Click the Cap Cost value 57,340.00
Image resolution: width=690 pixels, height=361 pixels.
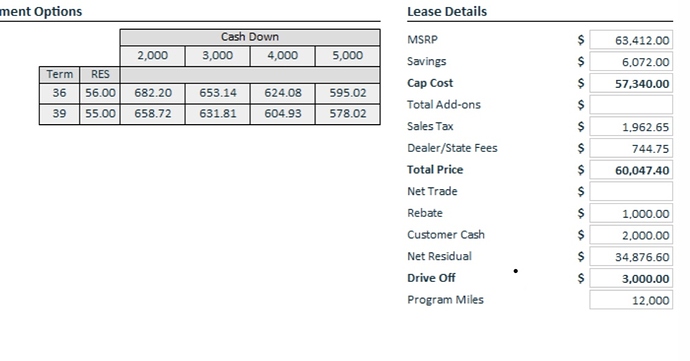click(631, 83)
